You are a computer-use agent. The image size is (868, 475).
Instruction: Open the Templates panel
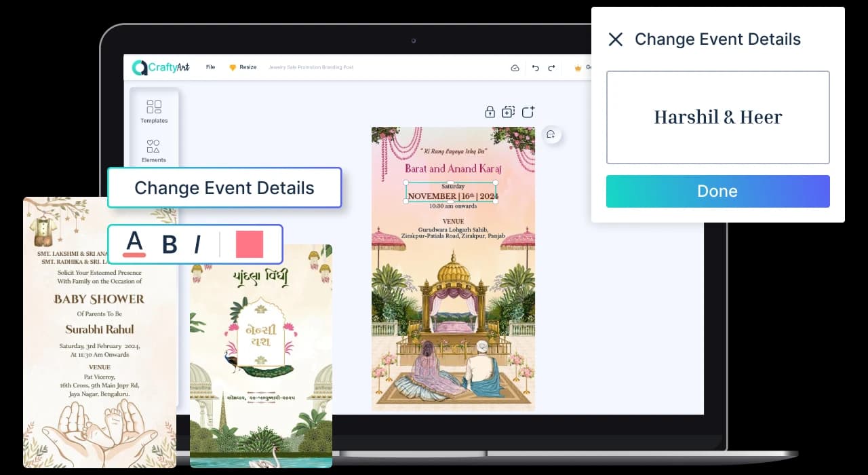point(154,112)
